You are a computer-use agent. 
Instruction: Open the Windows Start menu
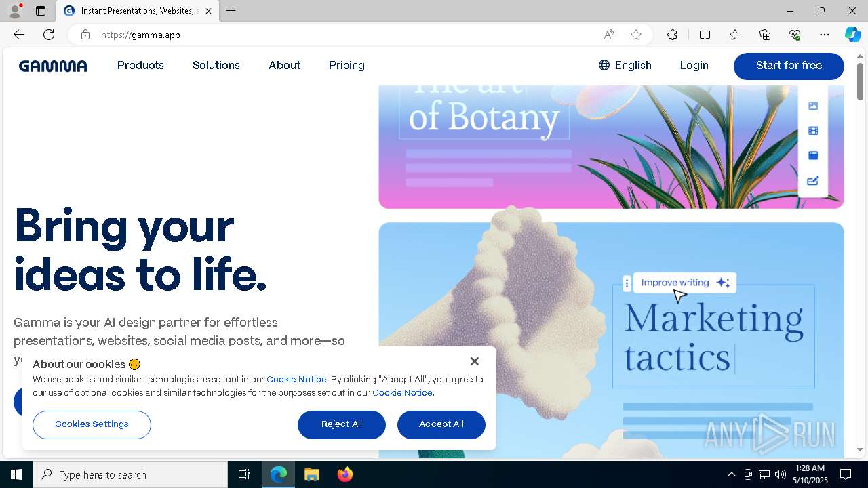point(16,474)
